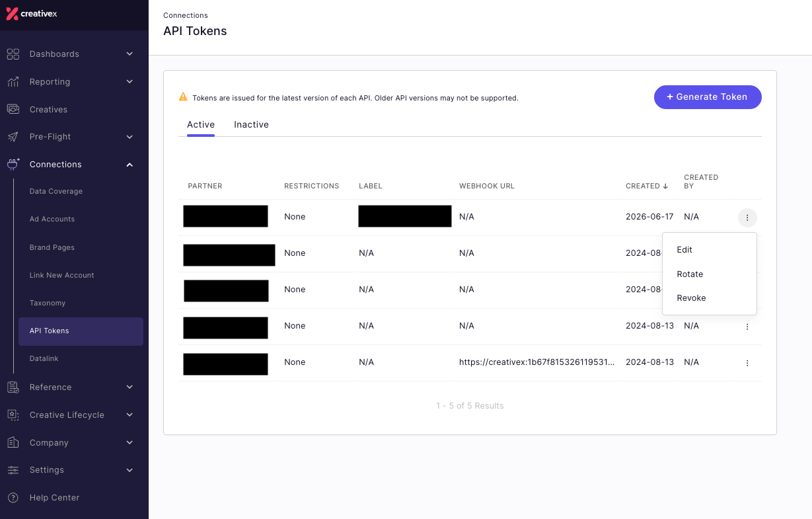Click the orange warning triangle icon
The width and height of the screenshot is (812, 519).
[x=183, y=97]
